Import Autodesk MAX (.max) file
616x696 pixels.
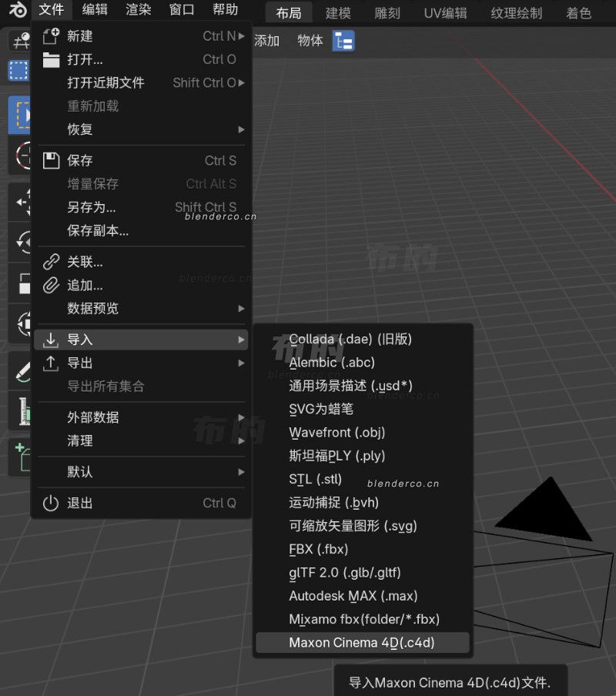pos(363,596)
